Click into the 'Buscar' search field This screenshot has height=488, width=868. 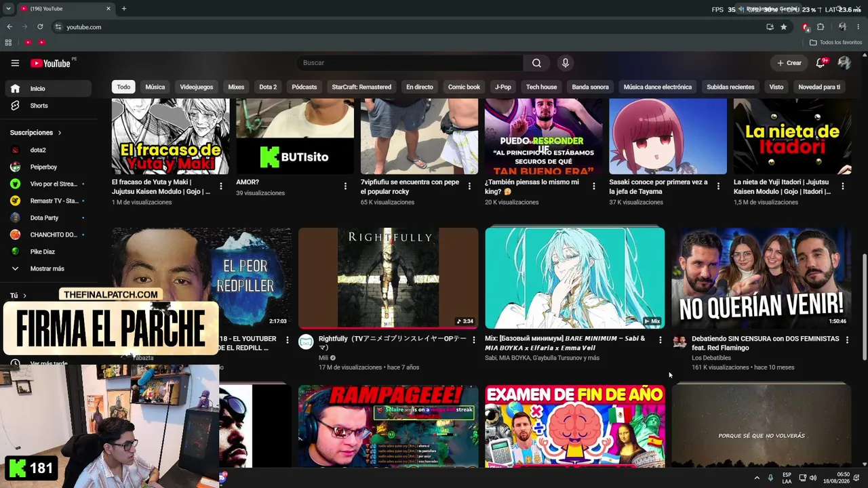pyautogui.click(x=410, y=63)
